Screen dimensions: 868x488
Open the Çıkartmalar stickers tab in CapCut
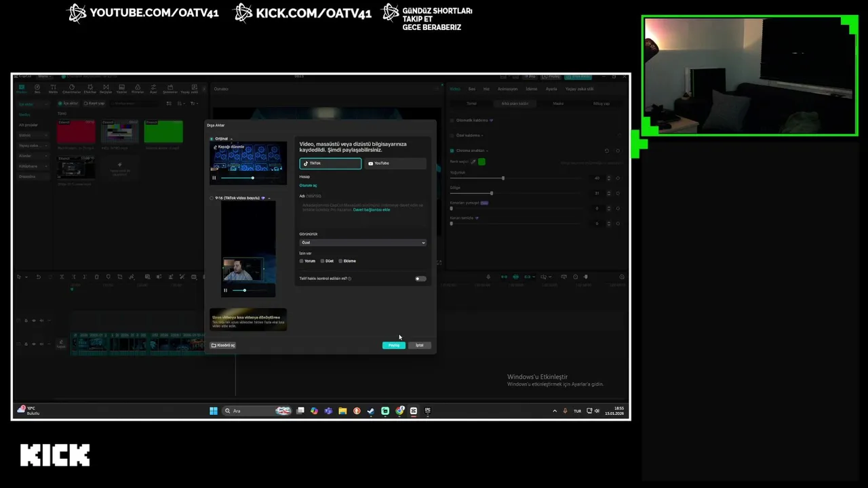click(71, 89)
